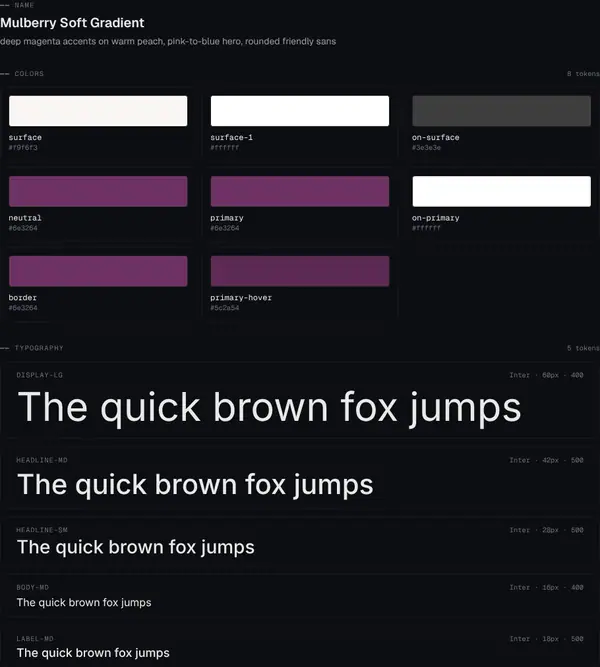Click the HEADLINE-MD label
This screenshot has height=667, width=600.
click(42, 460)
